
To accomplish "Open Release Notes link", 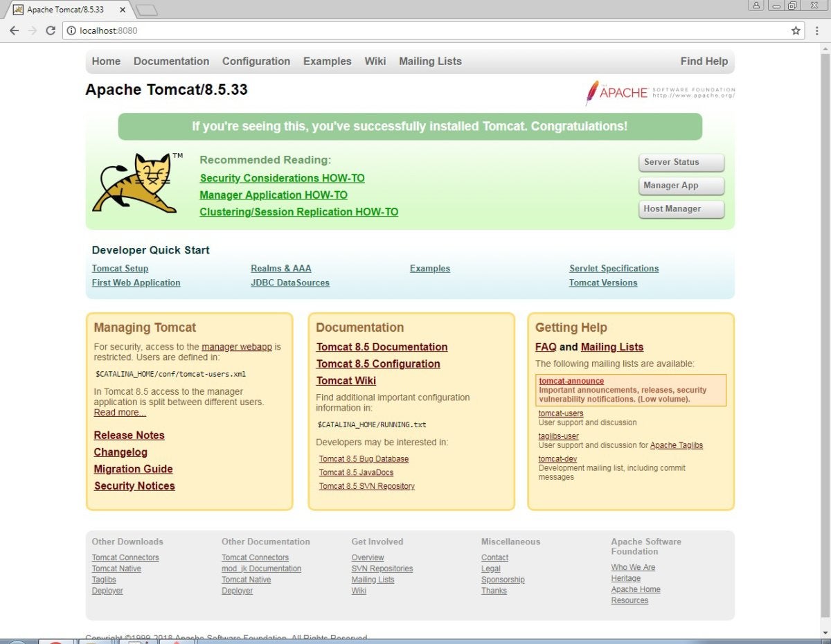I will coord(129,435).
